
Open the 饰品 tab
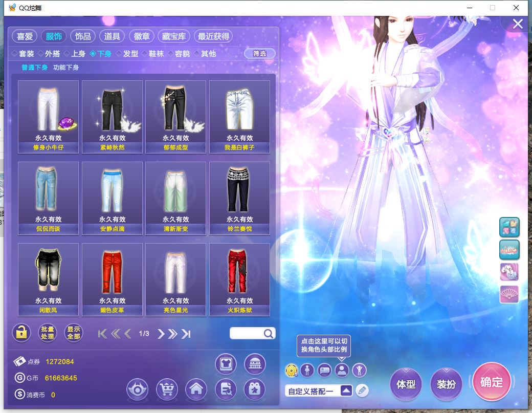pos(83,36)
